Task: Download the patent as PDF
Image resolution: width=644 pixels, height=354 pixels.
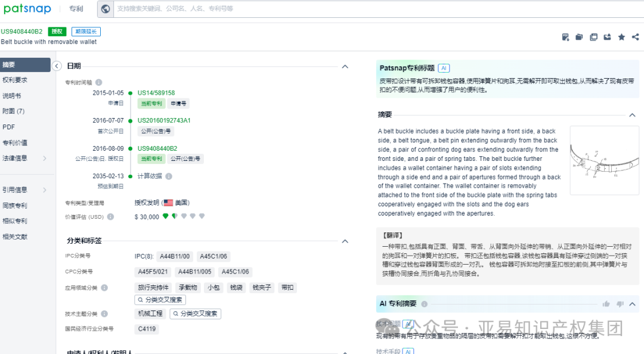Action: (x=565, y=37)
